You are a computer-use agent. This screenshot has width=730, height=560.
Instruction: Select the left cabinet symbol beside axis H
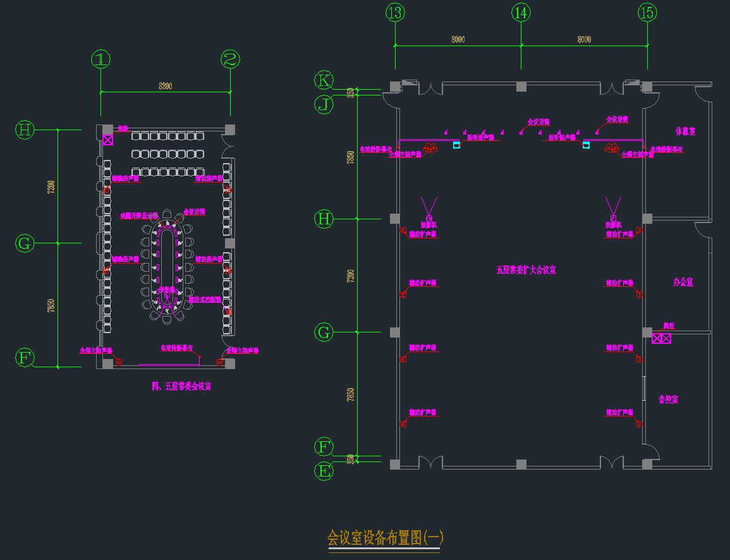tap(108, 140)
